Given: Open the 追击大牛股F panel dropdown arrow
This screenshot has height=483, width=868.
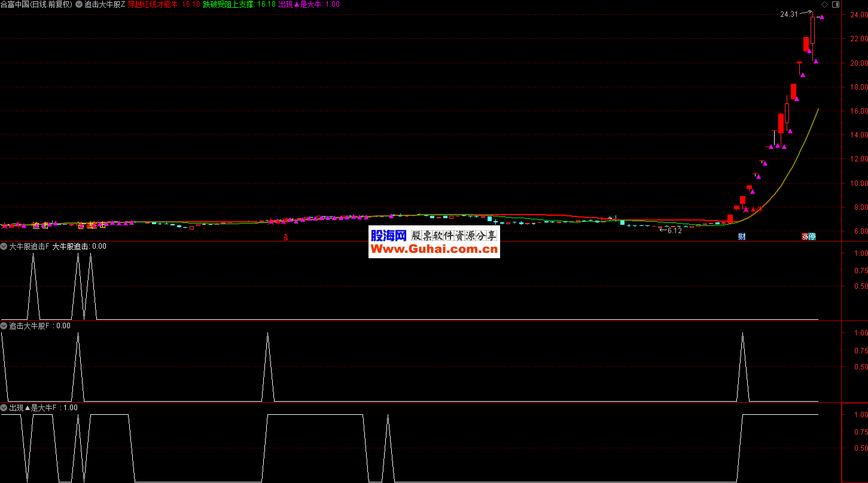Looking at the screenshot, I should click(x=4, y=326).
